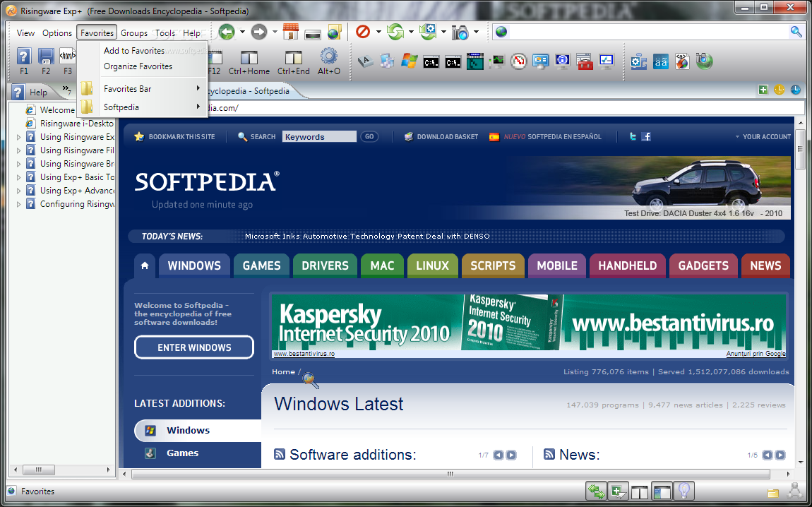
Task: Toggle the split view status bar button
Action: (640, 491)
